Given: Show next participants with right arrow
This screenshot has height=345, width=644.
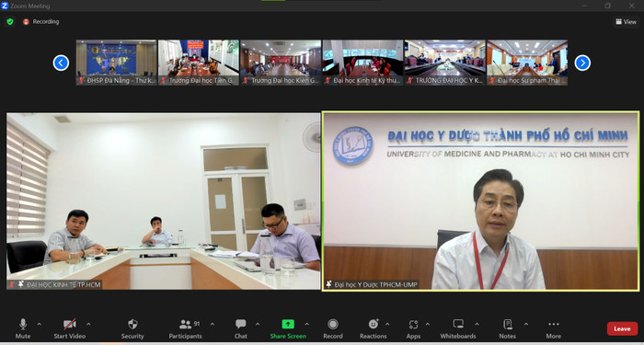Looking at the screenshot, I should (582, 63).
